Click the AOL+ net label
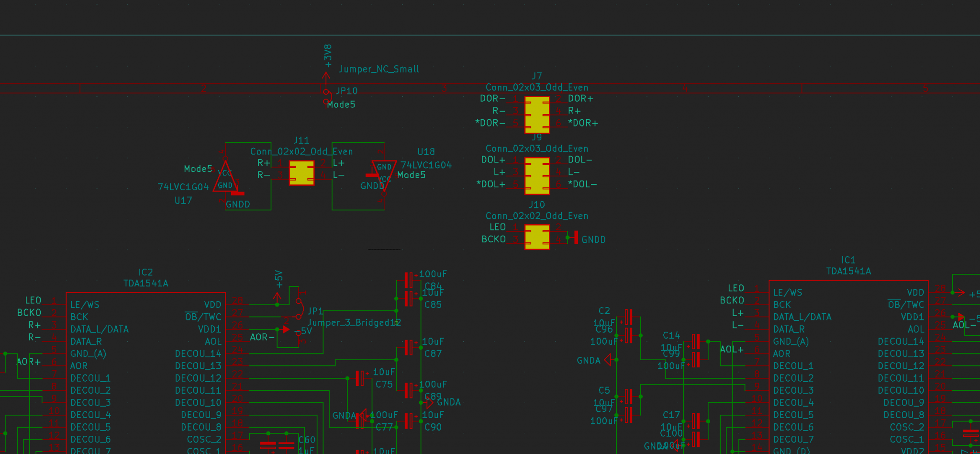Screen dimensions: 980x454 coord(732,350)
